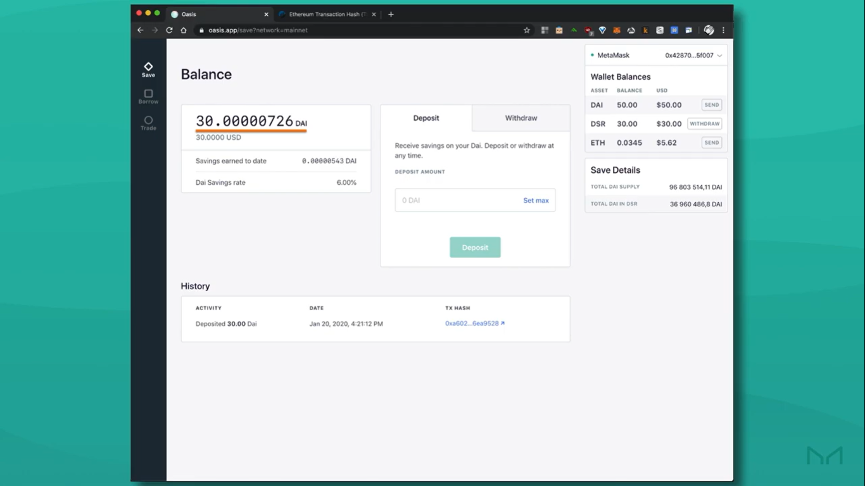Click the ETH balance 0.0345

629,142
